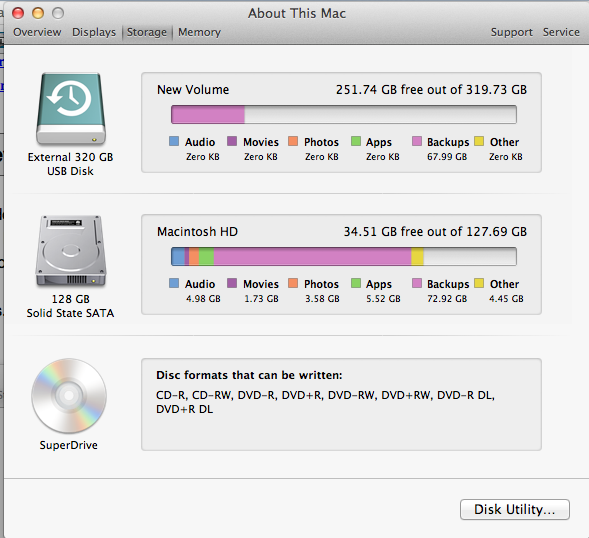This screenshot has height=538, width=589.
Task: Open the Service link
Action: pos(561,32)
